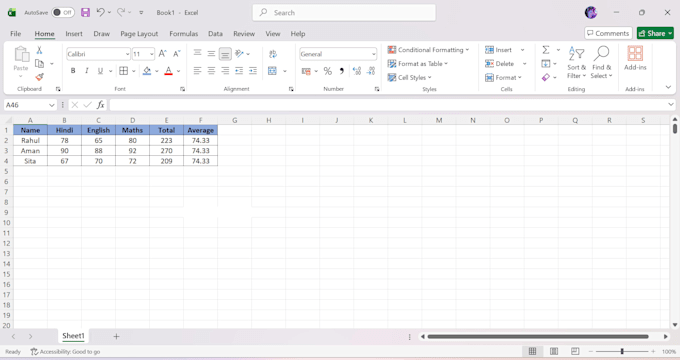Toggle Bottom Align
The height and width of the screenshot is (360, 680).
click(225, 54)
